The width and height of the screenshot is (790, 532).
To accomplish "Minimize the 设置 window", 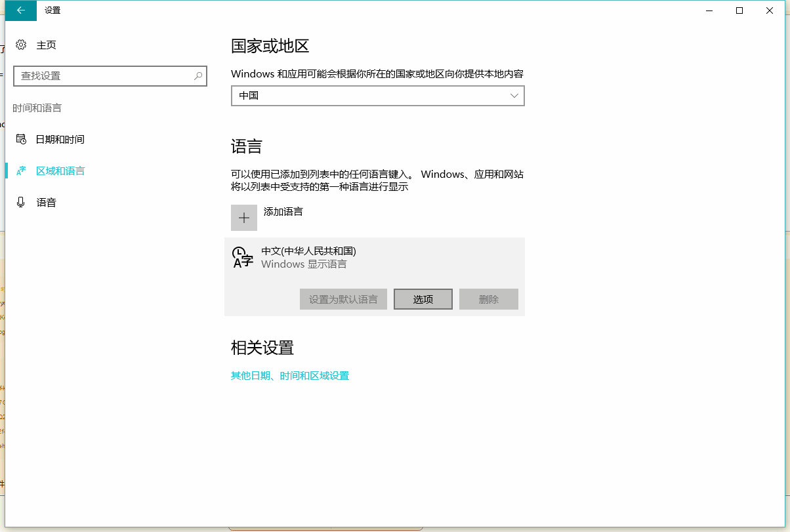I will point(709,10).
